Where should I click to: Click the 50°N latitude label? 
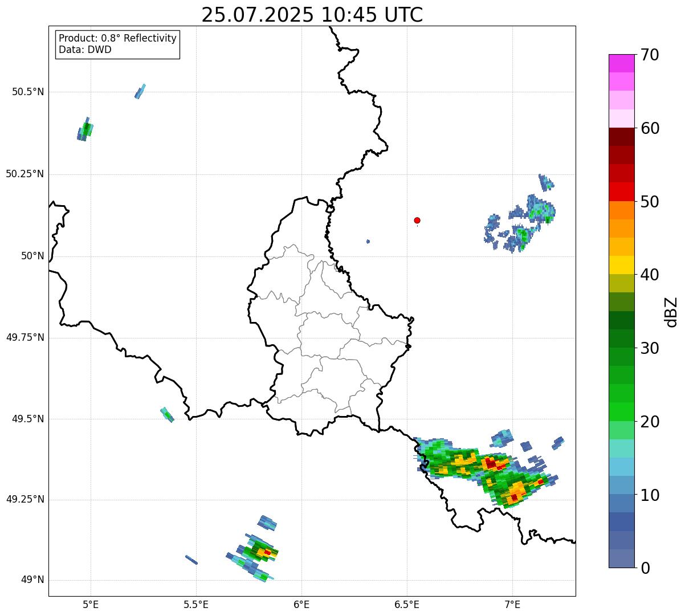point(32,256)
